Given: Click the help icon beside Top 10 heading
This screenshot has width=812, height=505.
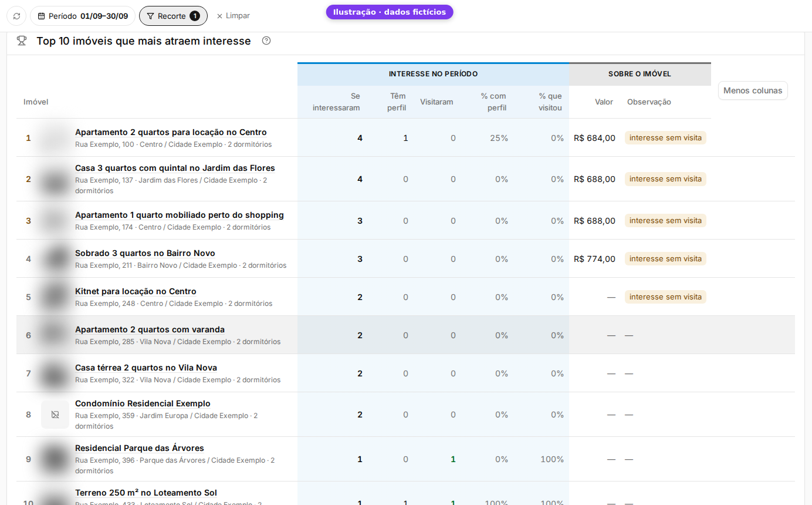Looking at the screenshot, I should point(266,41).
